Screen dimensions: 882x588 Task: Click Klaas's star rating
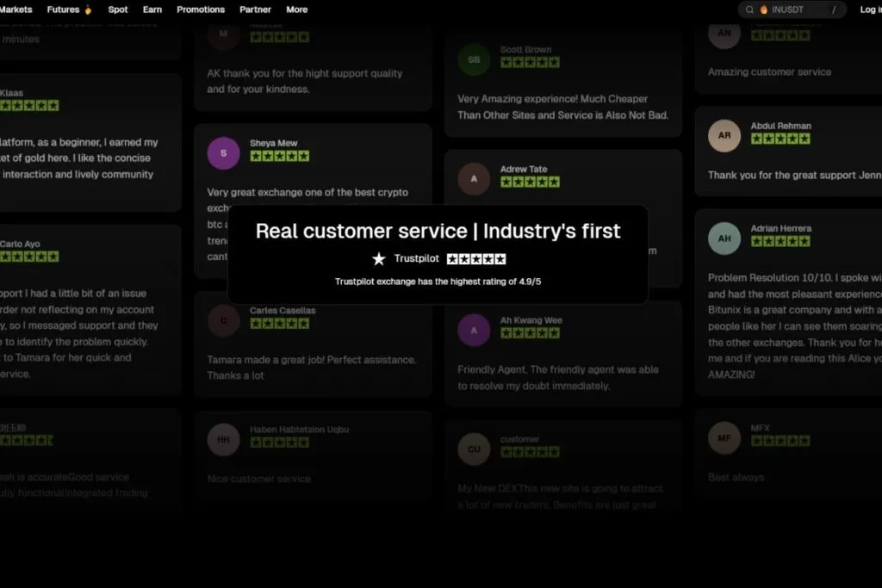(29, 106)
